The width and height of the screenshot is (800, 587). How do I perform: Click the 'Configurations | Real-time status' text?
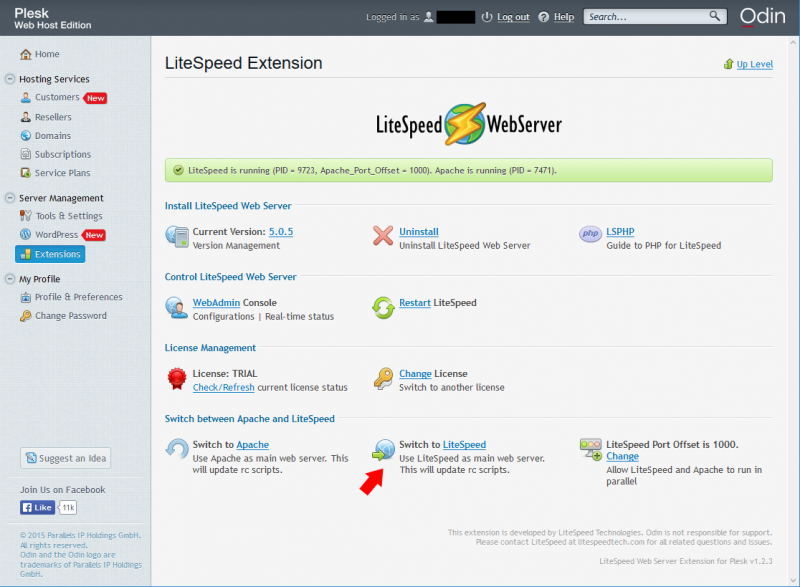[x=263, y=316]
